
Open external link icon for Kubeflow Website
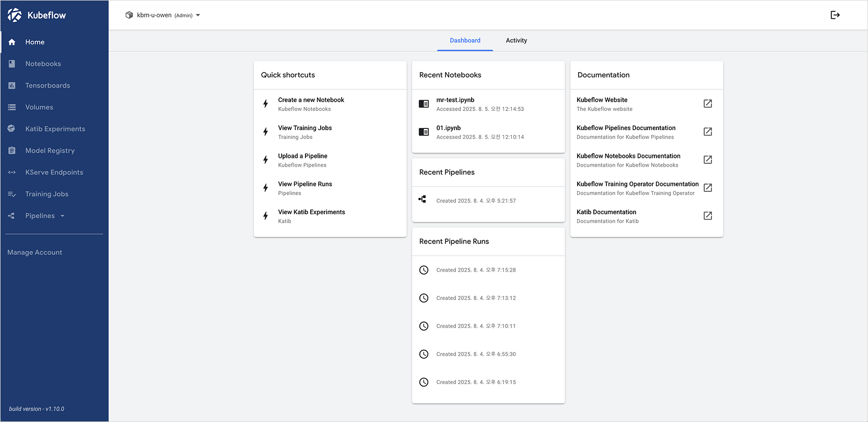[708, 103]
